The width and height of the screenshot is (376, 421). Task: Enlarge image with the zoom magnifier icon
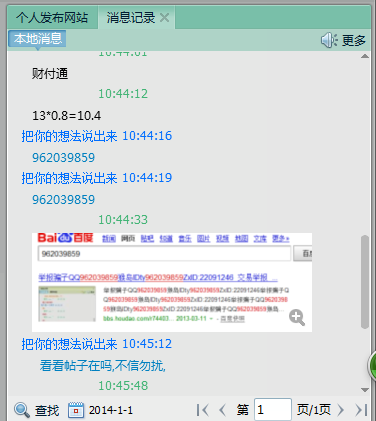click(297, 317)
